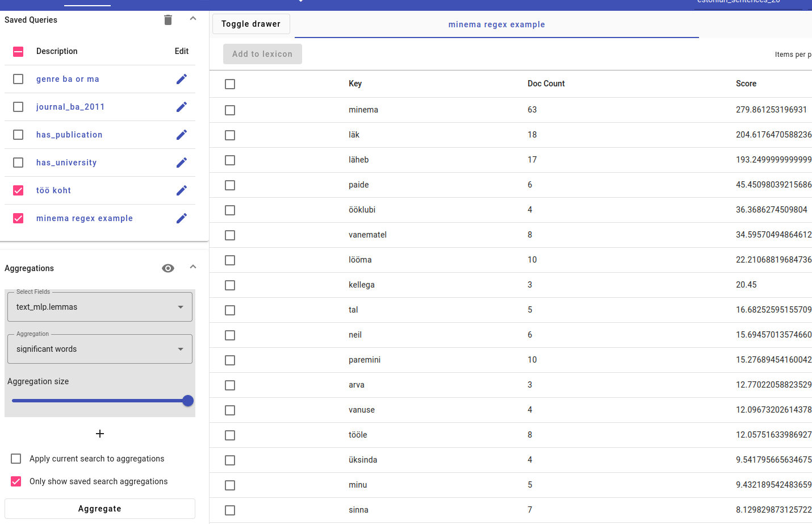Check the journal_ba_2011 query checkbox

tap(18, 107)
